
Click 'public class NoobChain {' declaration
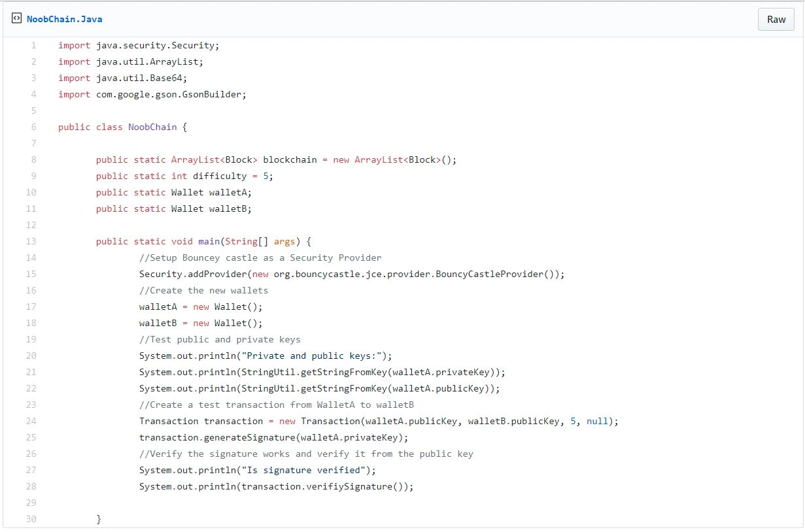pos(123,127)
